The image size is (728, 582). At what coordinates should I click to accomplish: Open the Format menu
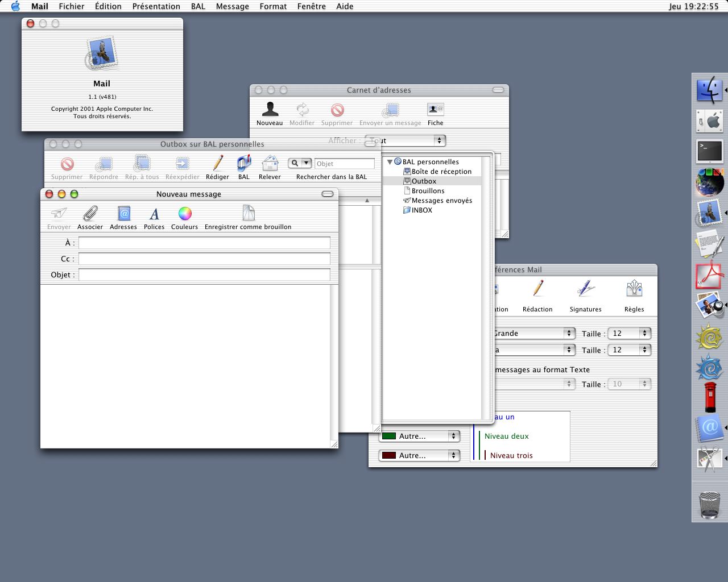[x=273, y=6]
